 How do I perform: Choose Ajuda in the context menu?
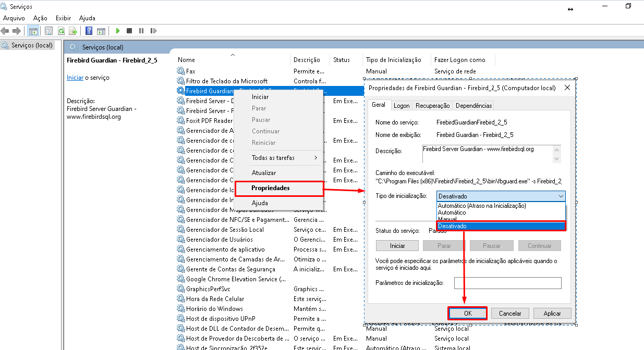click(279, 203)
